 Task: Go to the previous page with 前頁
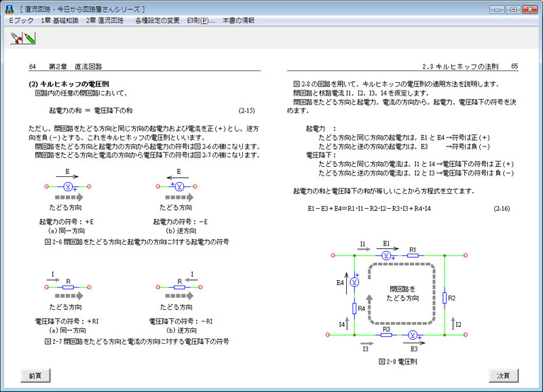click(x=35, y=376)
